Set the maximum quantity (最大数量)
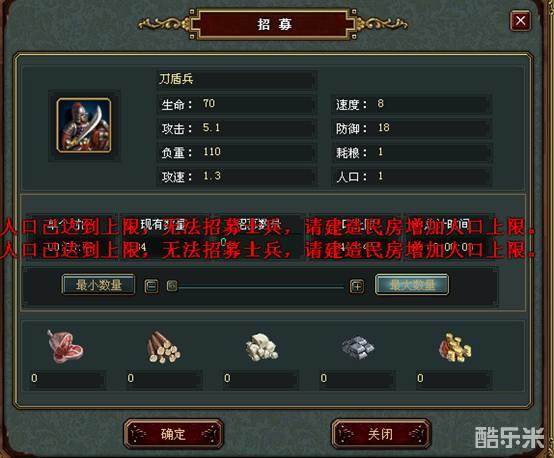Screen dimensions: 554x458 412,284
